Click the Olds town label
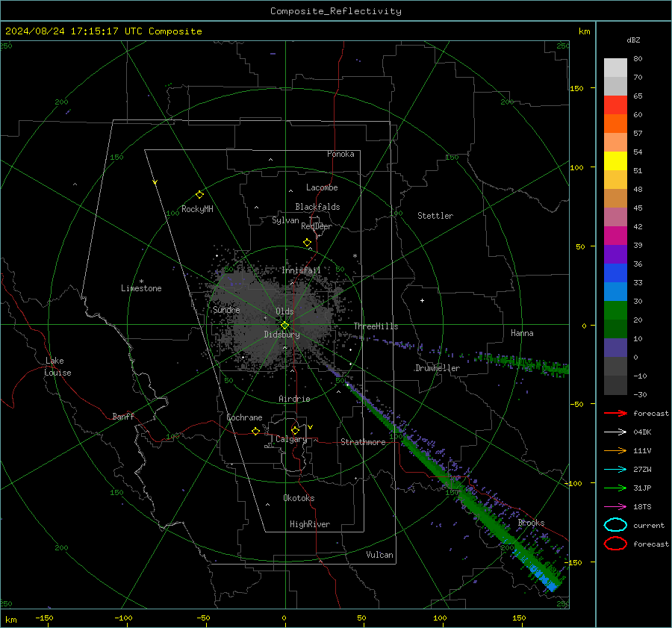The height and width of the screenshot is (628, 672). pos(284,311)
